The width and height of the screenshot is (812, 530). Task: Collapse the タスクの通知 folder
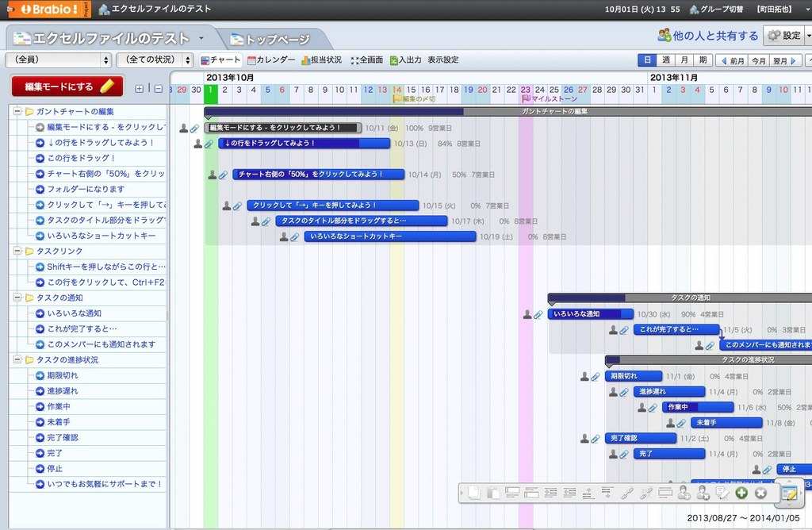tap(17, 298)
